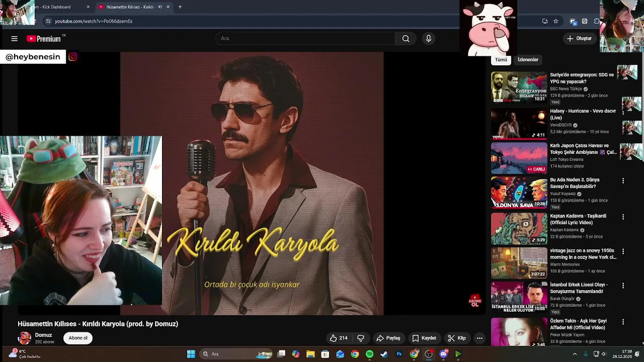The height and width of the screenshot is (362, 644).
Task: Open volume control in system tray
Action: (604, 354)
